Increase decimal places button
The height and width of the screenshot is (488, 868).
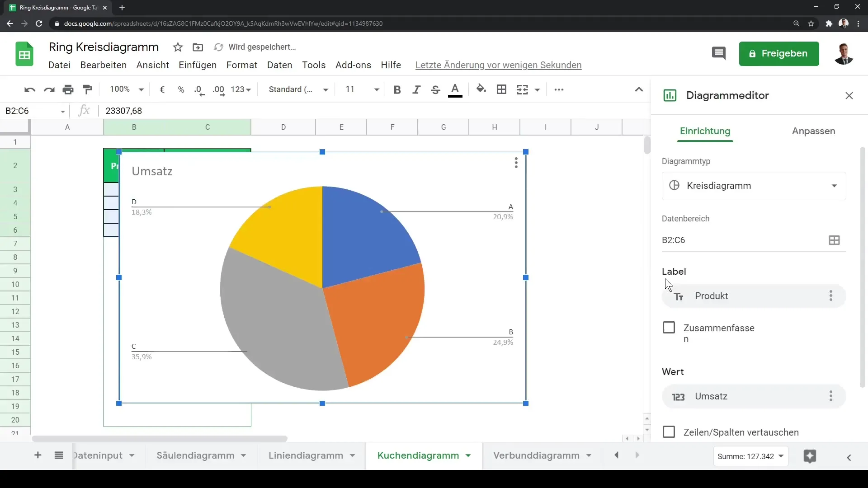[x=218, y=89]
